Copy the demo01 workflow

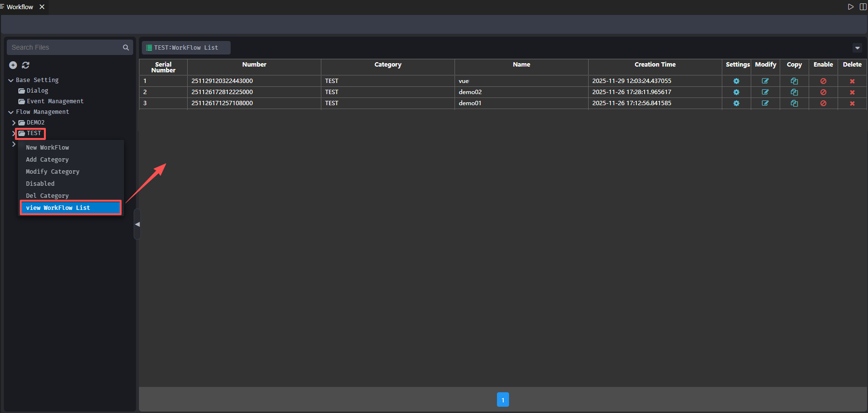pyautogui.click(x=794, y=103)
